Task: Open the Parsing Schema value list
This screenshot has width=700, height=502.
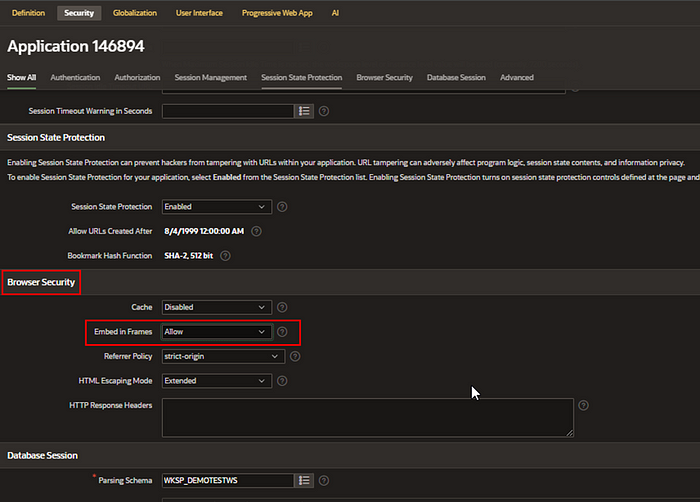Action: [304, 481]
